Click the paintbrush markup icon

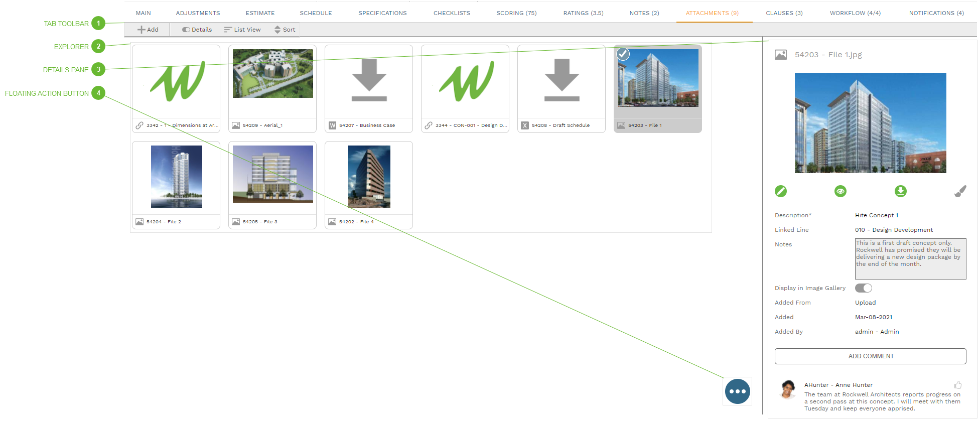coord(960,191)
